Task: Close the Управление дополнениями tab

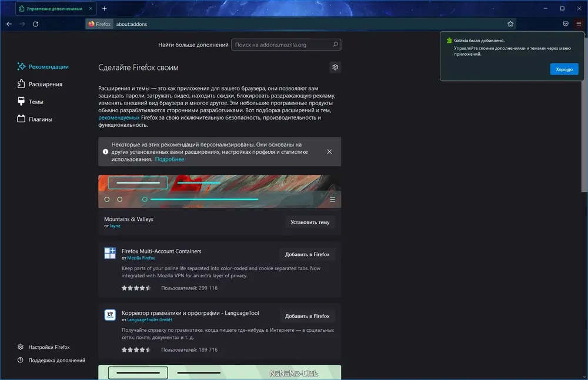Action: pyautogui.click(x=91, y=8)
